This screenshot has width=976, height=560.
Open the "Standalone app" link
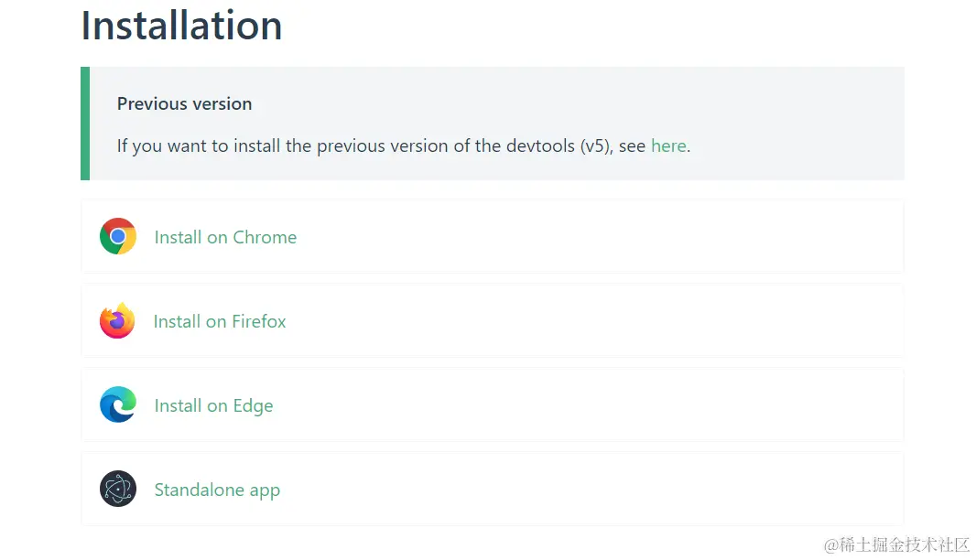(217, 490)
